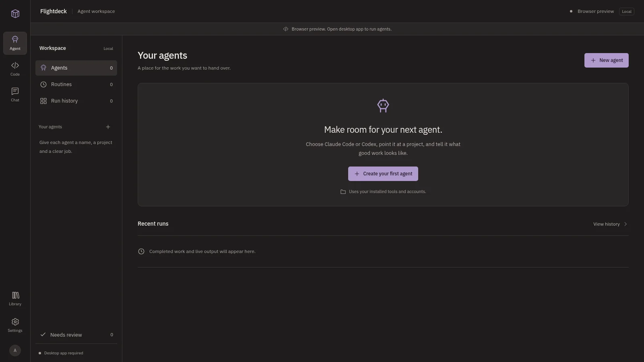Click the code icon in the preview banner
The image size is (644, 362).
tap(285, 29)
